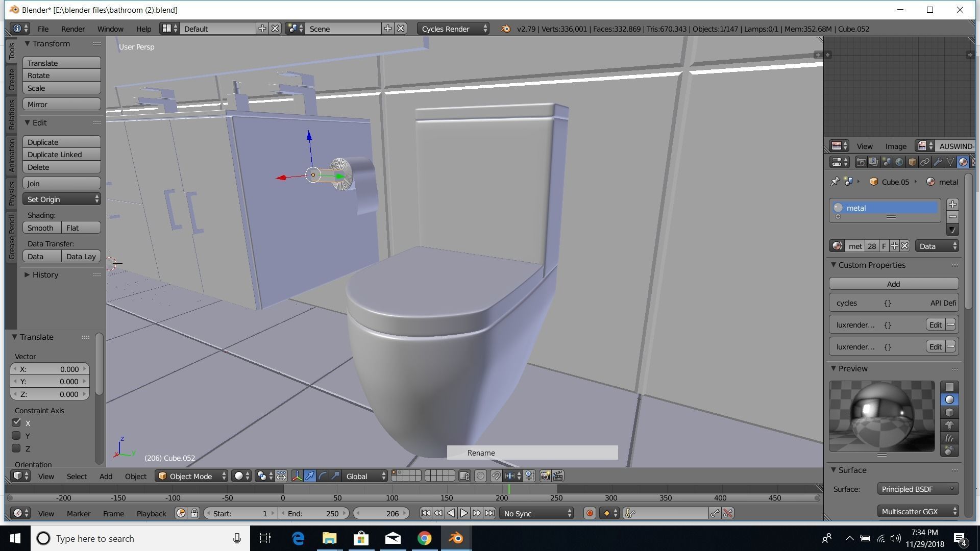Select the flat plane preview shape icon
The height and width of the screenshot is (551, 980).
(949, 387)
